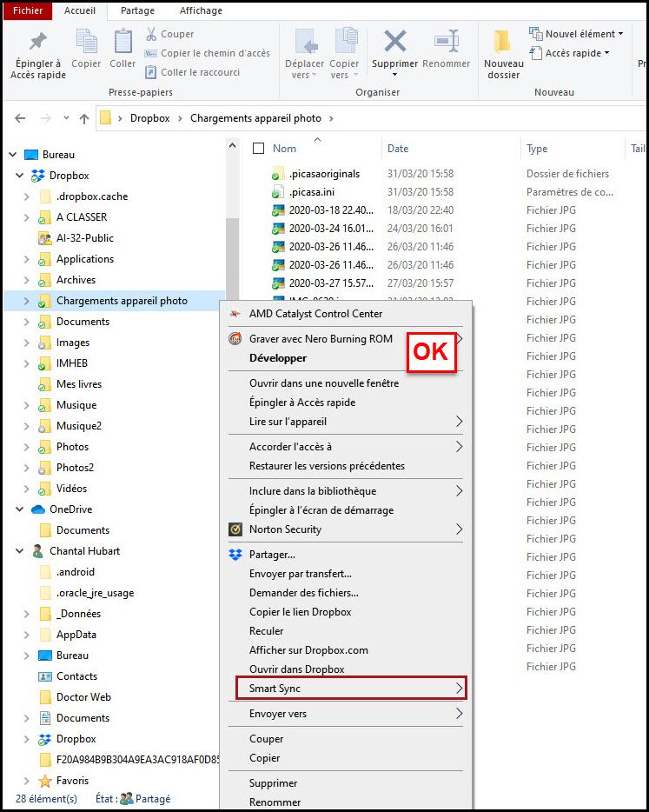Screen dimensions: 649x812
Task: Open Smart Sync submenu in context menu
Action: point(352,689)
